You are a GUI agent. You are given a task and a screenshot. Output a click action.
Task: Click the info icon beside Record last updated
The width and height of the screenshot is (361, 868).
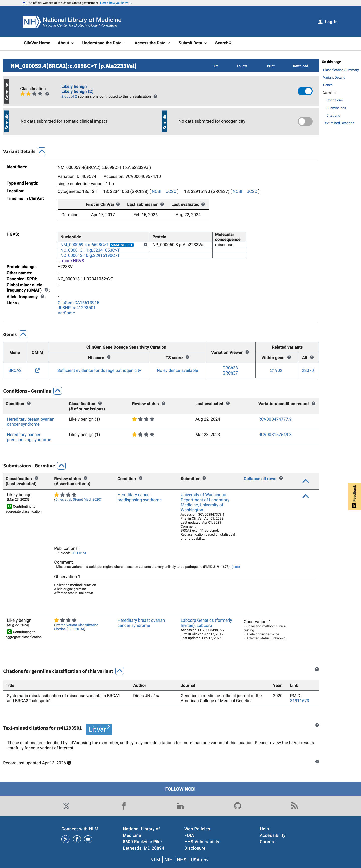(x=69, y=763)
